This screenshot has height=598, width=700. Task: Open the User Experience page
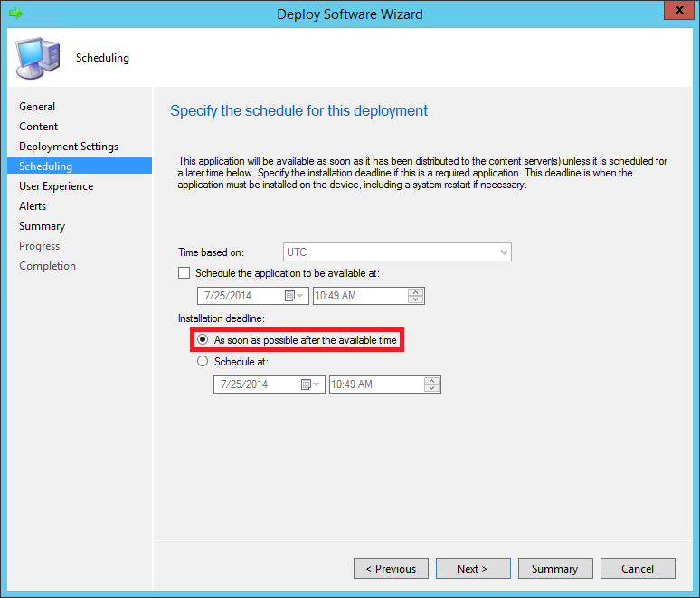56,186
